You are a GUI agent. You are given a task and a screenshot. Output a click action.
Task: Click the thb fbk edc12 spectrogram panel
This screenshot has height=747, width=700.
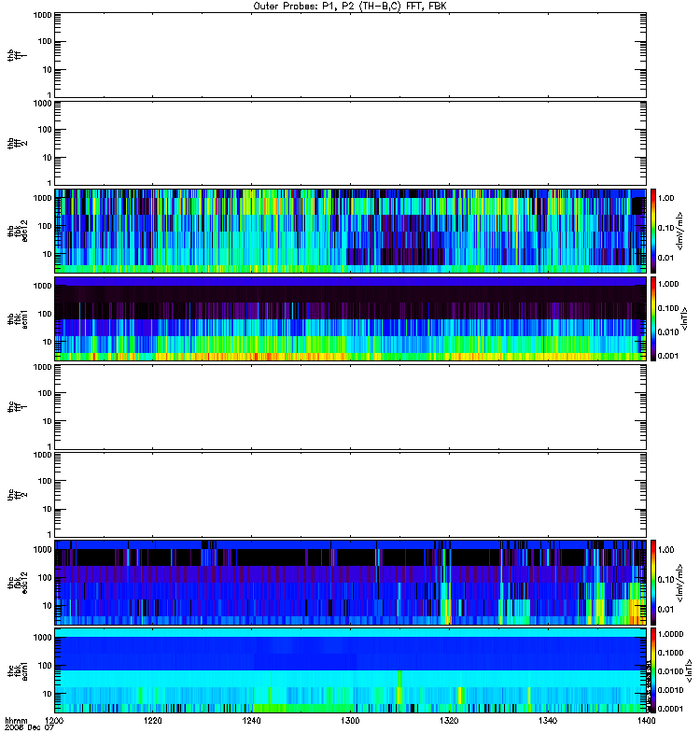click(x=350, y=231)
